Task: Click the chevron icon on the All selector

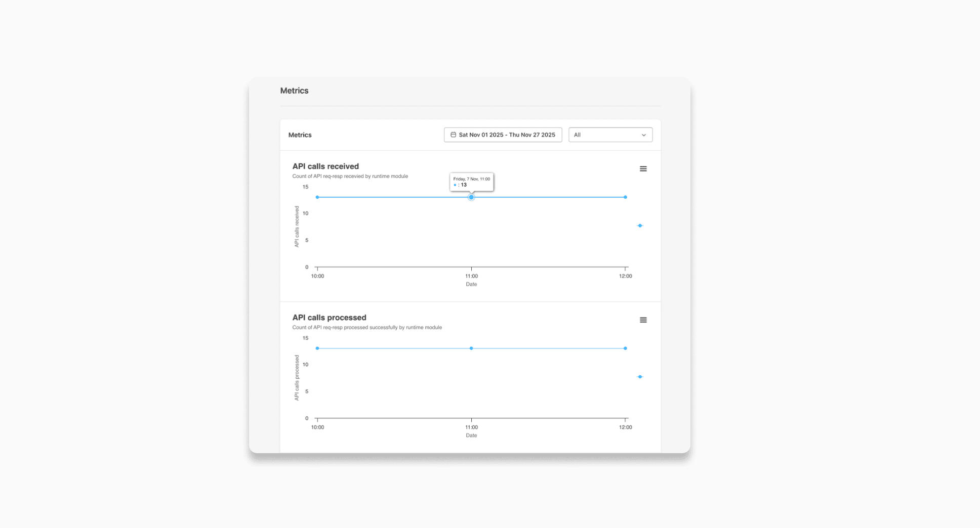Action: coord(644,135)
